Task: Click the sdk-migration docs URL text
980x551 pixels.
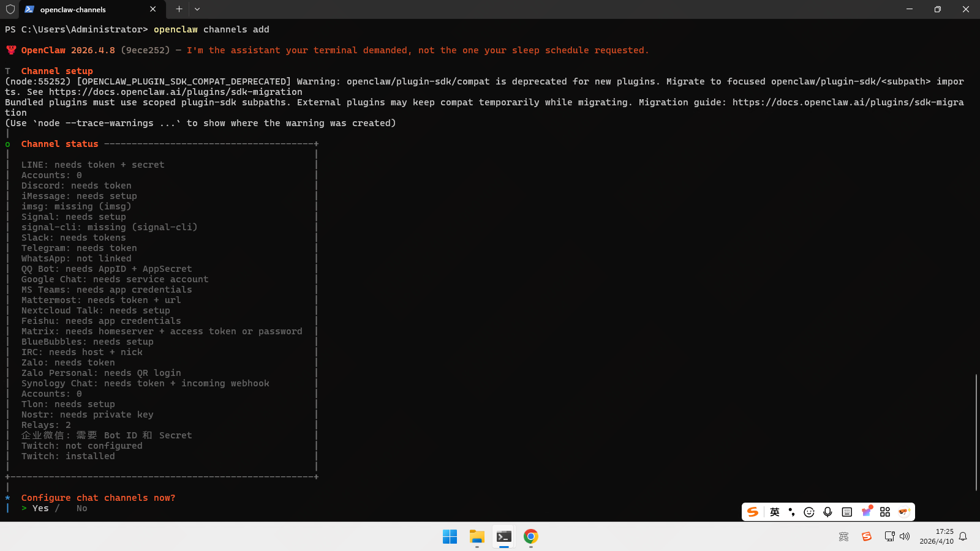Action: 176,92
